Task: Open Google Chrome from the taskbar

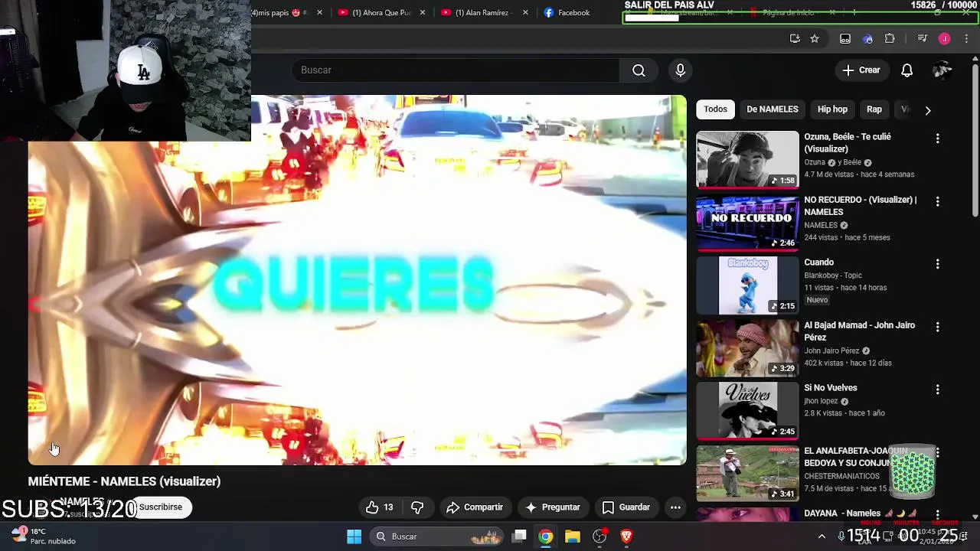Action: point(545,536)
